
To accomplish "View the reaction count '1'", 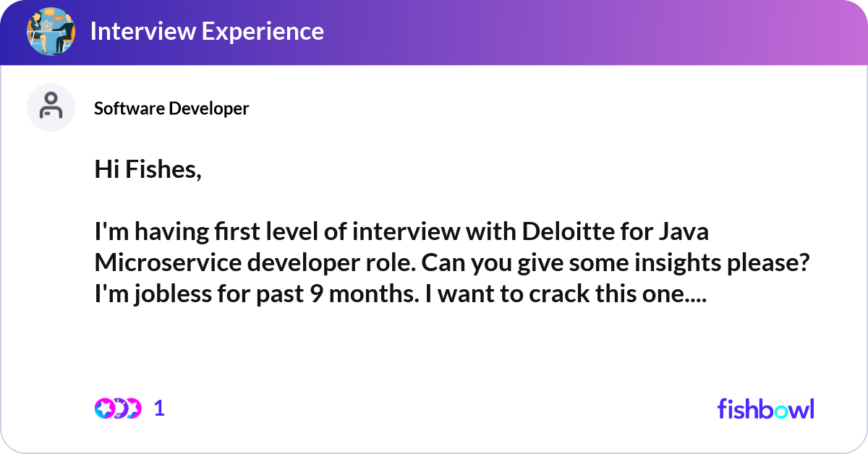I will pyautogui.click(x=160, y=408).
